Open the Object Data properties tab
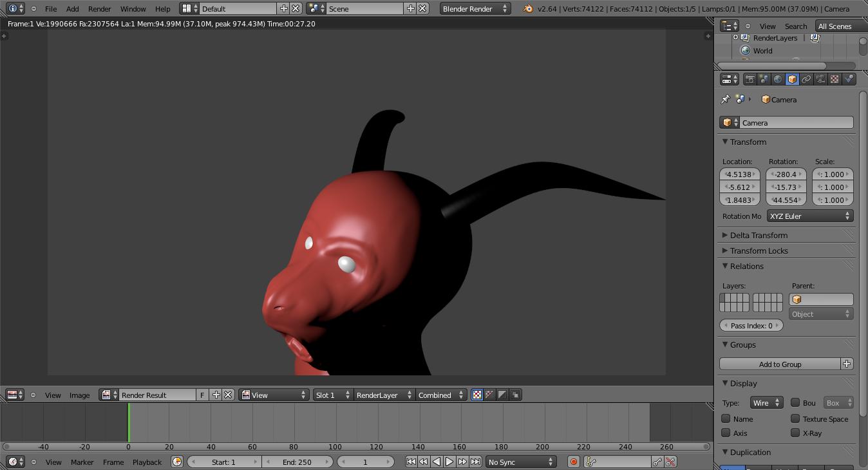This screenshot has width=868, height=470. coord(820,79)
